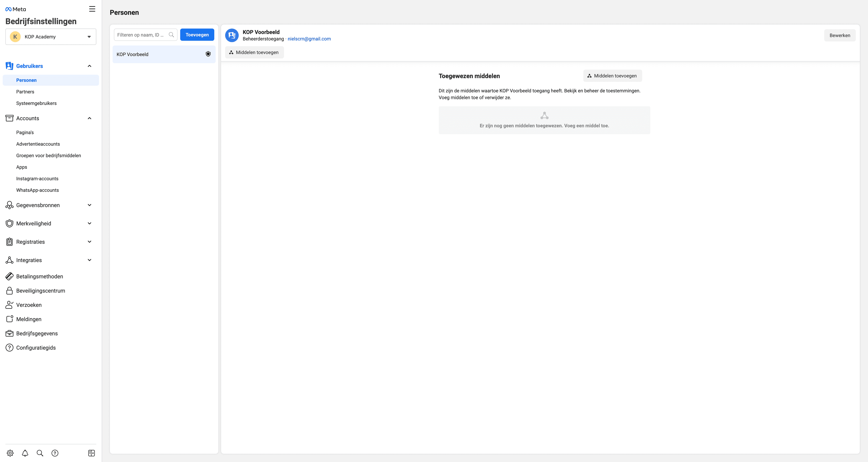The width and height of the screenshot is (868, 462).
Task: Open the hamburger menu next to Meta logo
Action: click(x=92, y=9)
